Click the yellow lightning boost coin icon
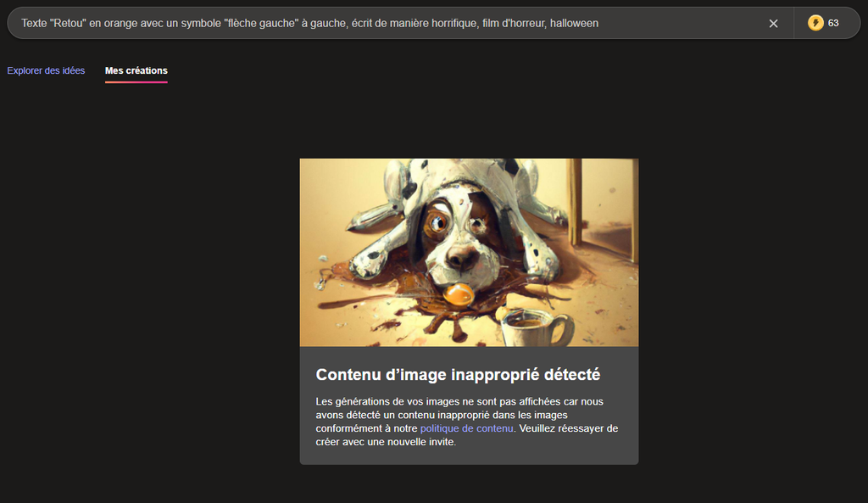The width and height of the screenshot is (868, 503). tap(815, 23)
